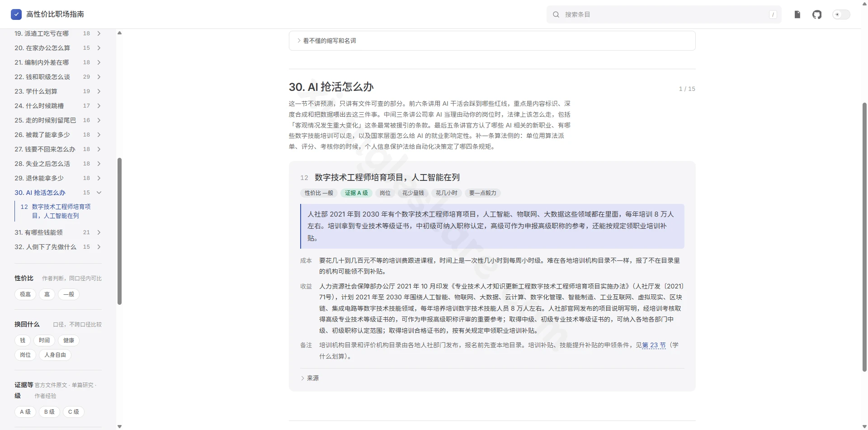
Task: Open the GitHub repository icon
Action: pos(817,14)
